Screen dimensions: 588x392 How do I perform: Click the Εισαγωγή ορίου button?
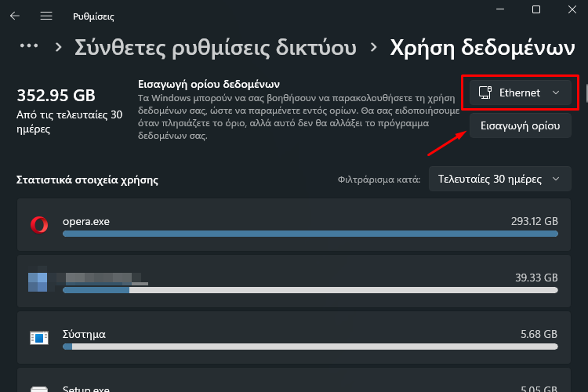pyautogui.click(x=520, y=125)
